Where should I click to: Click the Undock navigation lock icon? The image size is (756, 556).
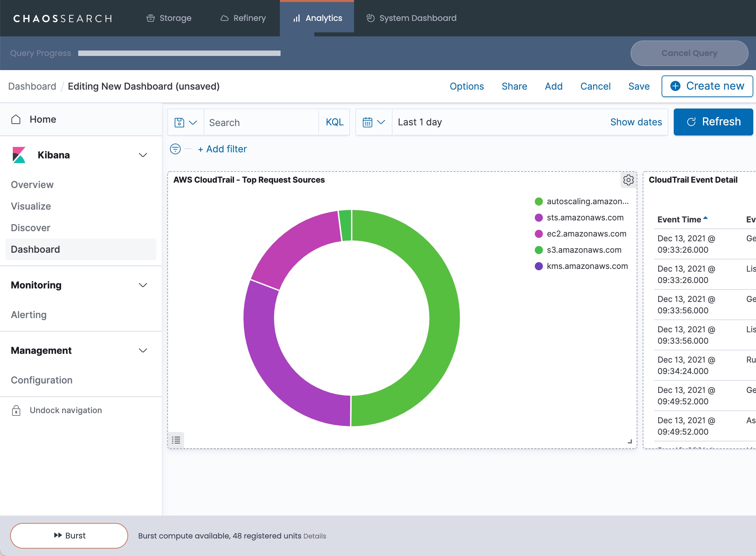pyautogui.click(x=16, y=410)
